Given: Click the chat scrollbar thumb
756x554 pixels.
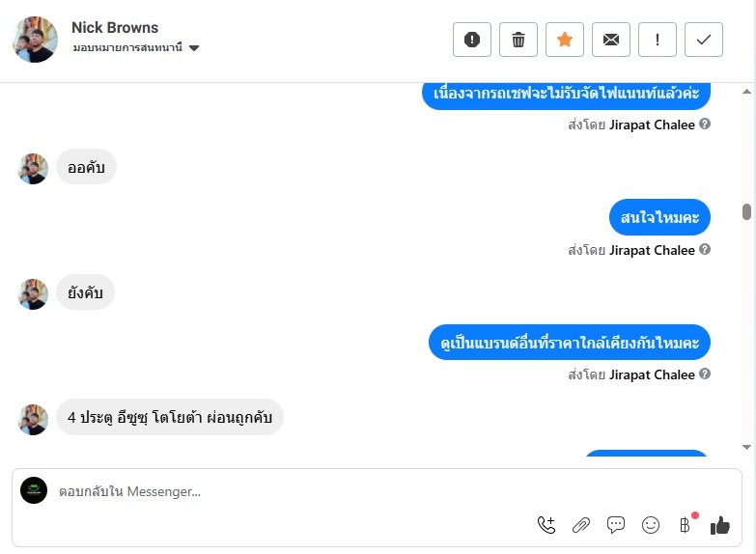Looking at the screenshot, I should [x=746, y=212].
